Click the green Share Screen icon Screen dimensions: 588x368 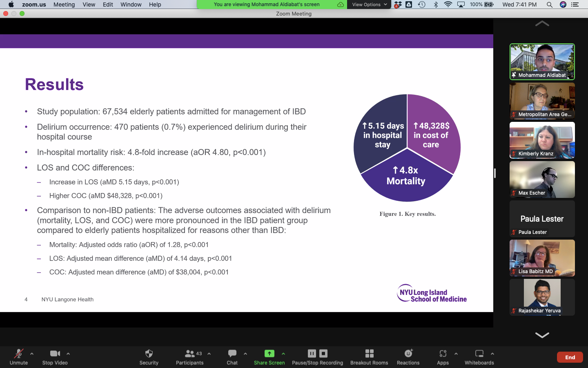tap(269, 354)
